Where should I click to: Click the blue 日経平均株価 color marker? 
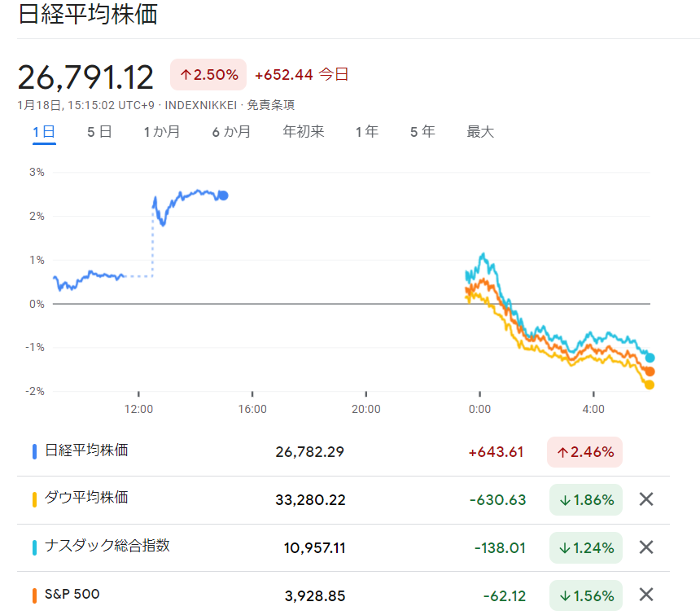34,451
